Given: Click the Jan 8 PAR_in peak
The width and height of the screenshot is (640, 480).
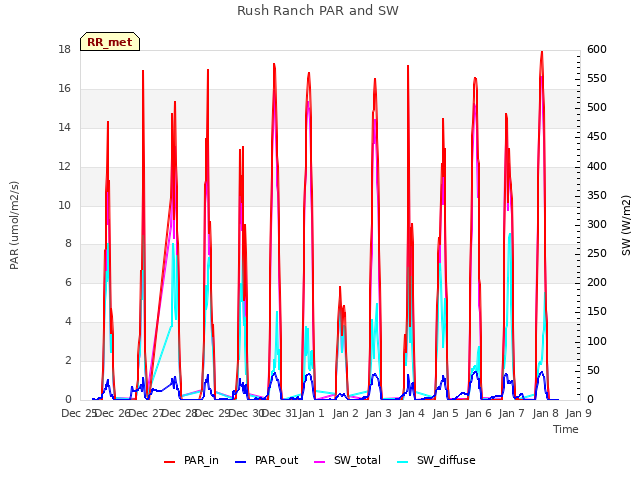Looking at the screenshot, I should click(x=542, y=52).
